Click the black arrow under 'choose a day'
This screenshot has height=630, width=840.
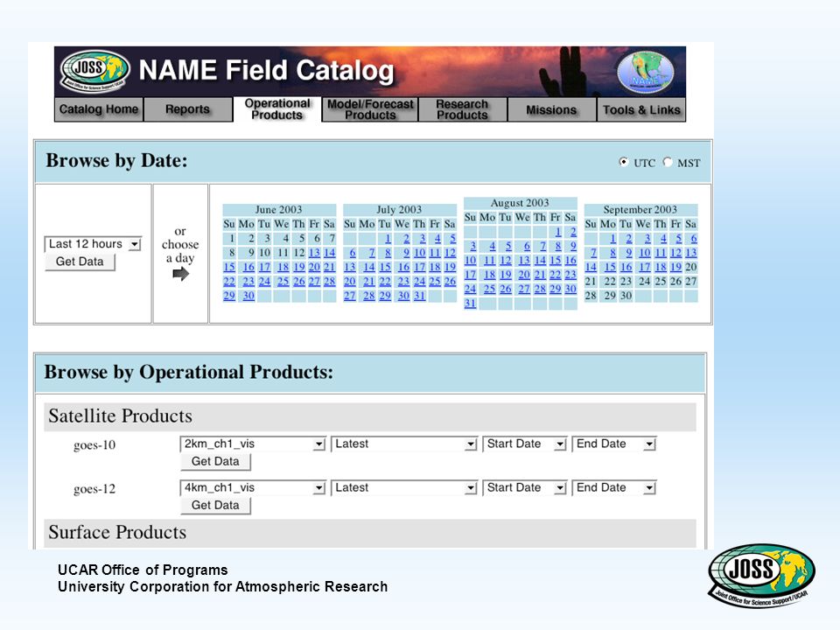(x=181, y=274)
